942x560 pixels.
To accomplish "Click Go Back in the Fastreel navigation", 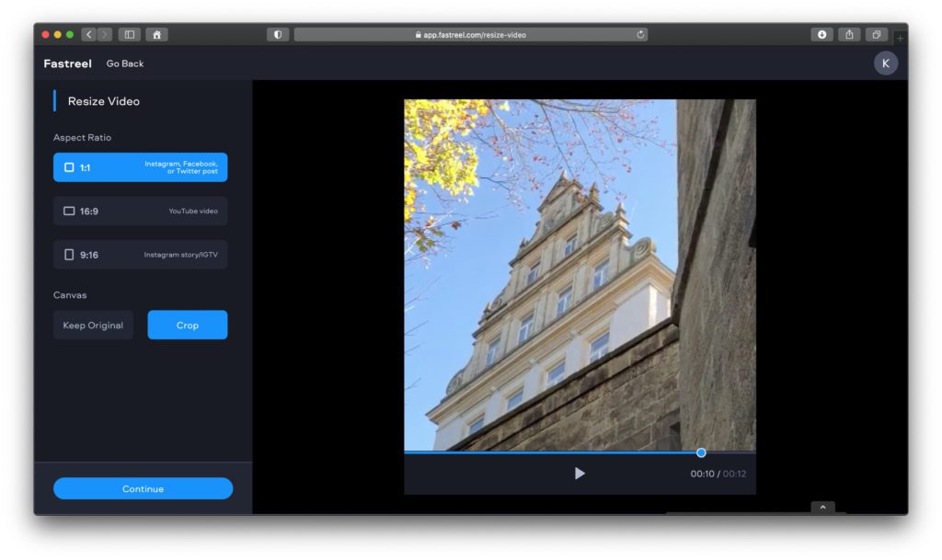I will 124,63.
